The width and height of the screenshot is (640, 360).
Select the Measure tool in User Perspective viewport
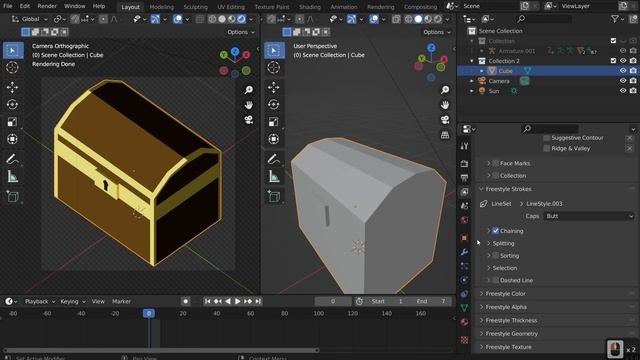tap(273, 176)
